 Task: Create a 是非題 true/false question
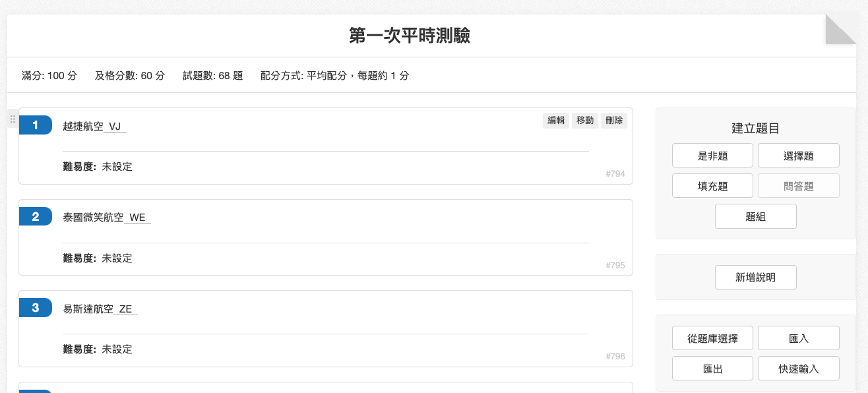coord(712,156)
